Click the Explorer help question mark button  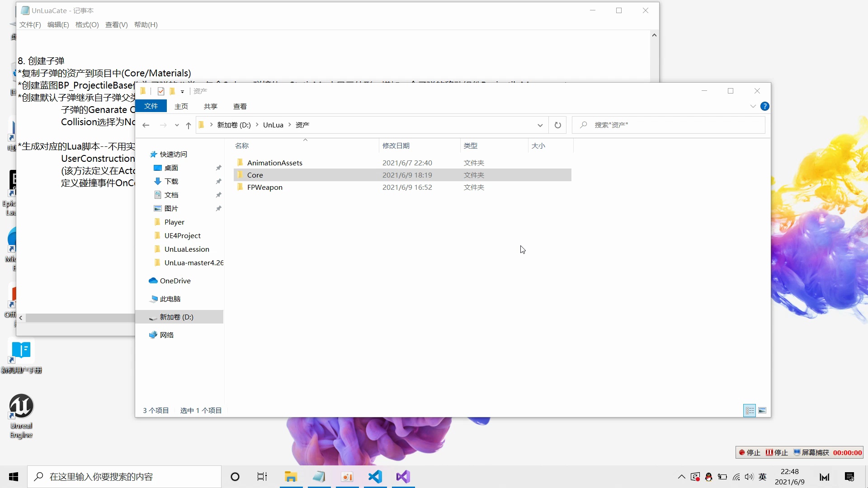[765, 106]
